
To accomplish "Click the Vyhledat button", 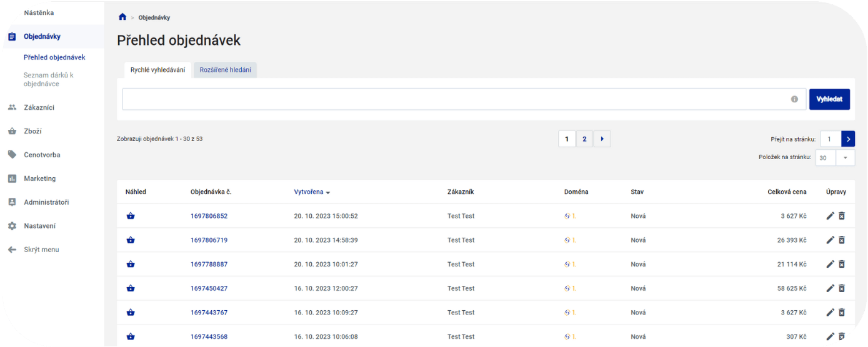I will tap(829, 99).
